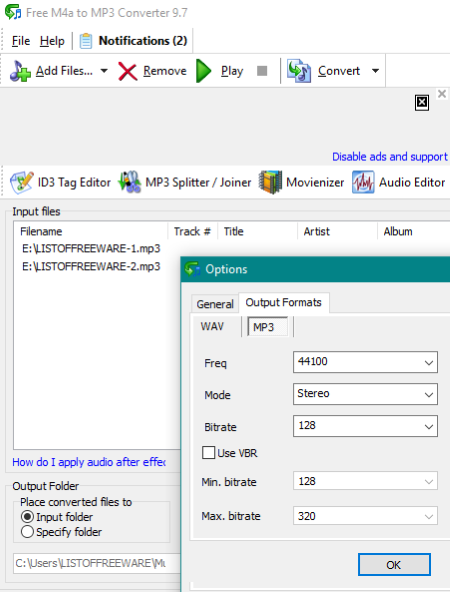Viewport: 450px width, 592px height.
Task: Click the Notifications clipboard icon
Action: [86, 41]
